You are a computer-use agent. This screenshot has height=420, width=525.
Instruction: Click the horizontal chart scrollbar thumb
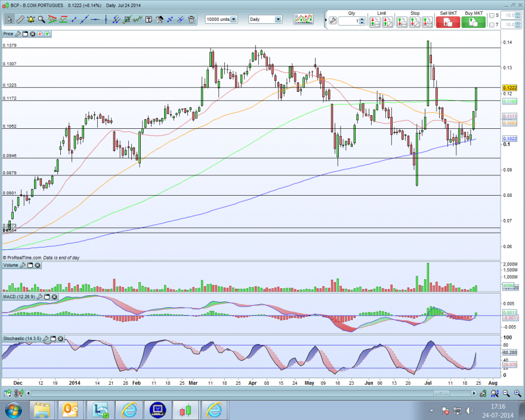point(441,393)
